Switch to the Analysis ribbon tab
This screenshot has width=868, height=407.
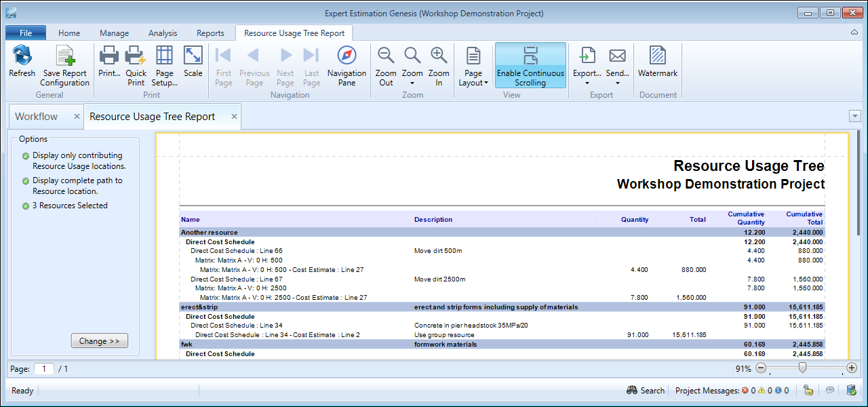pyautogui.click(x=163, y=33)
